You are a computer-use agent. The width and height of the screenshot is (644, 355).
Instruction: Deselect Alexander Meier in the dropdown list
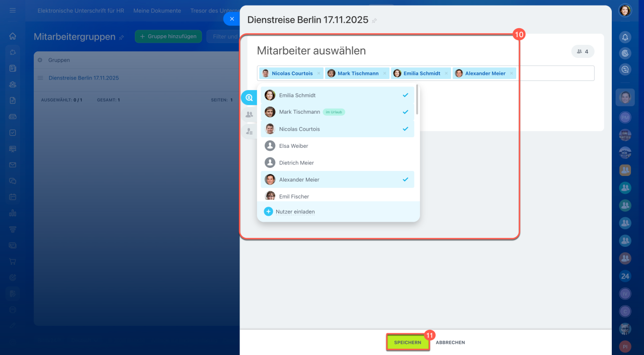(x=337, y=180)
